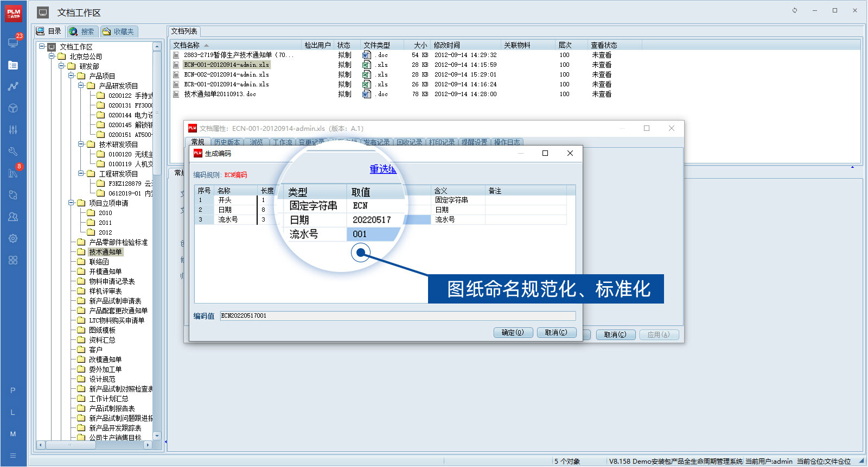Switch to the 收藏夹 tab
Screen dimensions: 868x467
point(119,31)
